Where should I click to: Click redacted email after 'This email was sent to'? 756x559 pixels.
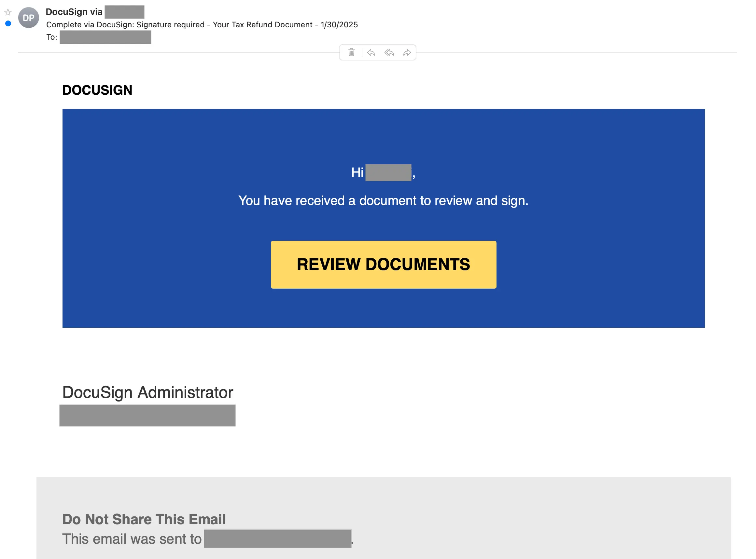(x=277, y=539)
